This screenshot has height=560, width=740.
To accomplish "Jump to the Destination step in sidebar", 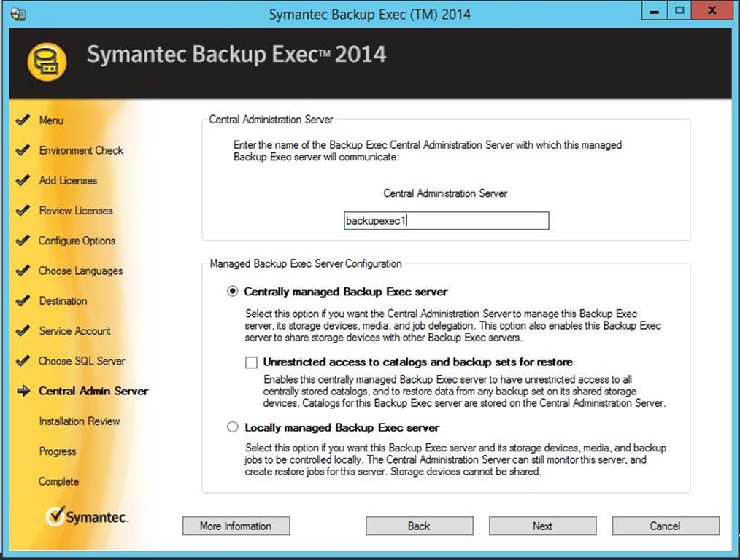I will tap(63, 300).
